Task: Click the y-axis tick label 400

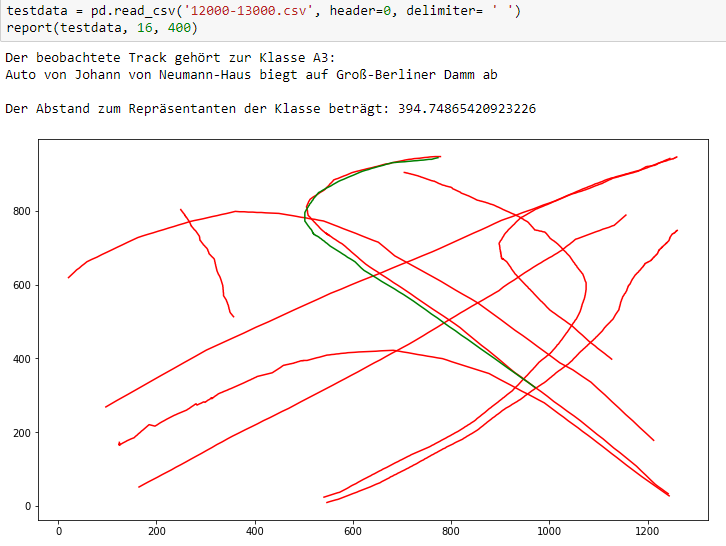Action: [21, 359]
